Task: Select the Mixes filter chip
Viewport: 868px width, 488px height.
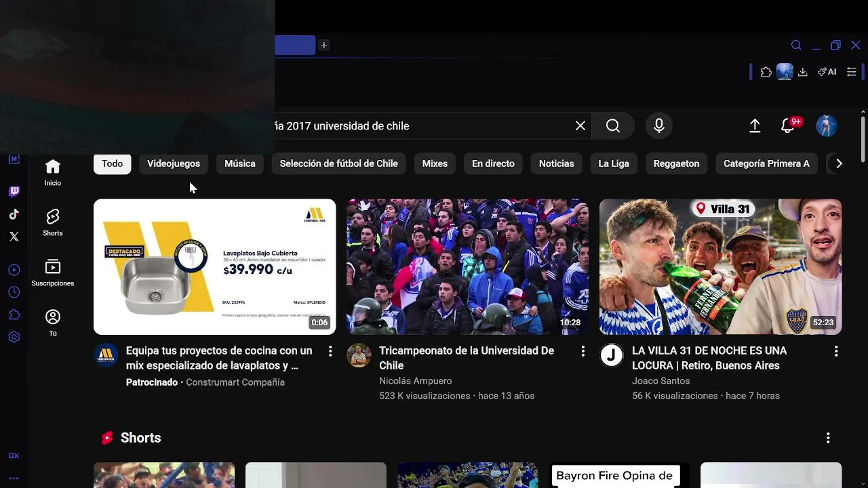Action: point(435,163)
